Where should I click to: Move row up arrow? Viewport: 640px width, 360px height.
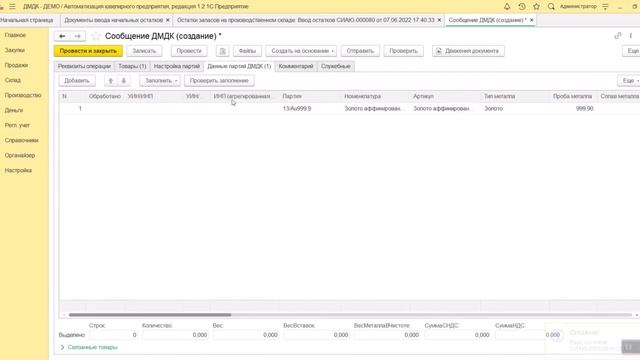tap(111, 80)
